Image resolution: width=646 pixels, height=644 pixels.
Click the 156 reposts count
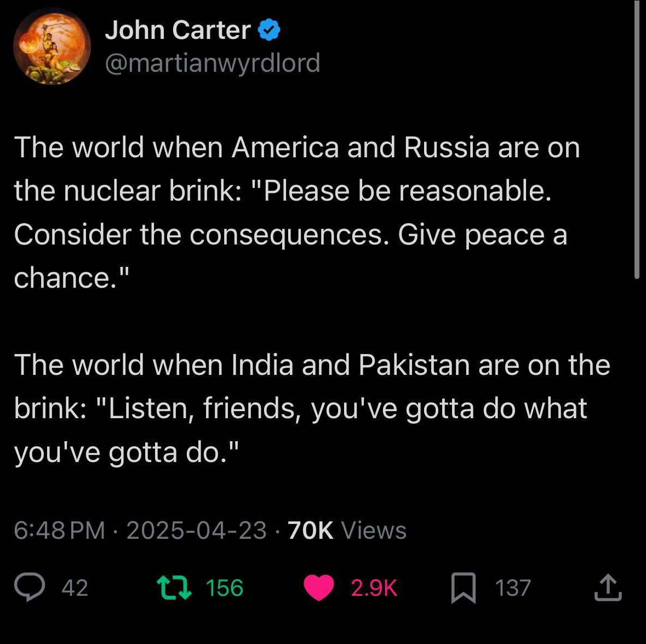pos(225,588)
